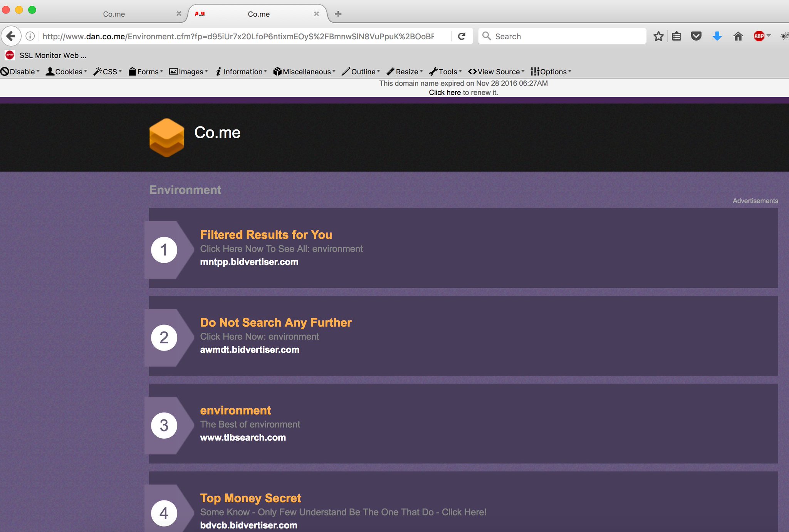Click www.tlbsearch.com URL

pos(243,438)
